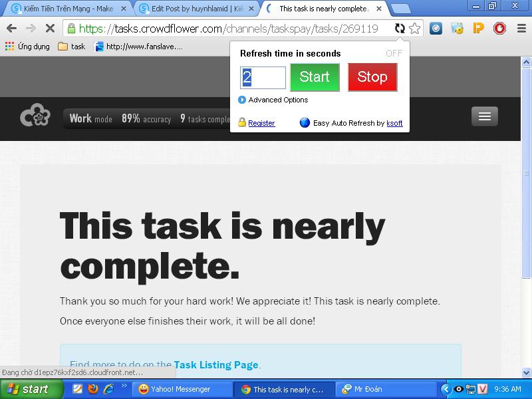Screen dimensions: 532x399
Task: Open Mr Đoàn taskbar window
Action: [385, 389]
